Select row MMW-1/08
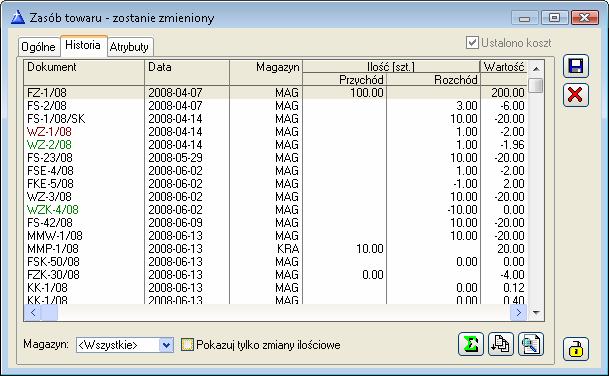This screenshot has width=609, height=376. (x=274, y=236)
